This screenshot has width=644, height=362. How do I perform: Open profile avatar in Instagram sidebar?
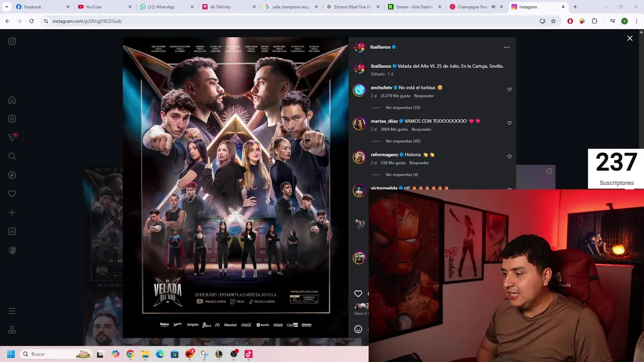tap(12, 250)
